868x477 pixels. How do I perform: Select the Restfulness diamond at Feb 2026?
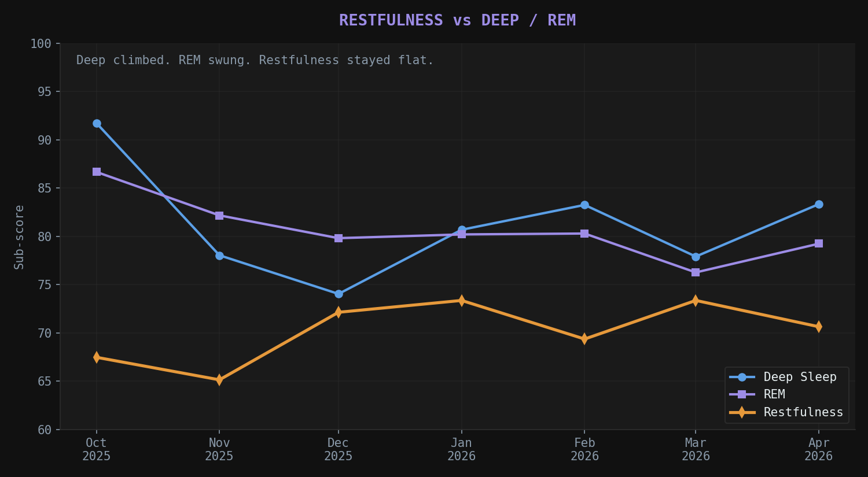coord(584,339)
